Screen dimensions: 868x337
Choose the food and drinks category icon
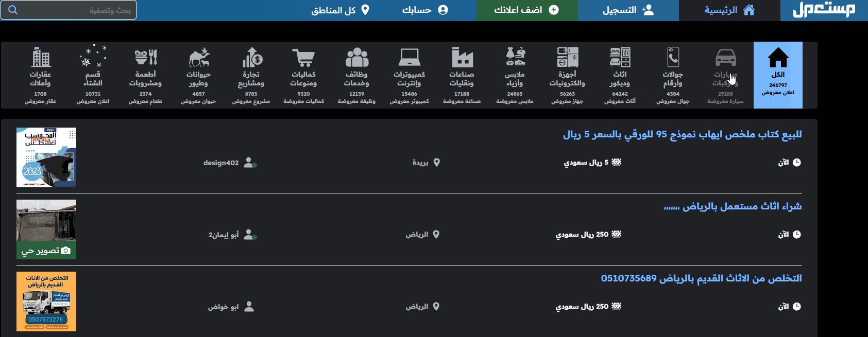point(145,57)
